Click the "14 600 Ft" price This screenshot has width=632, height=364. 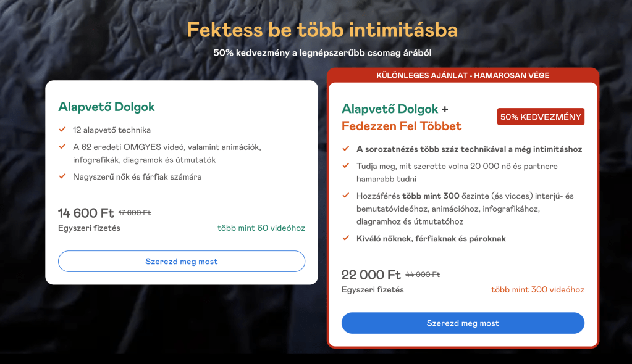[86, 213]
